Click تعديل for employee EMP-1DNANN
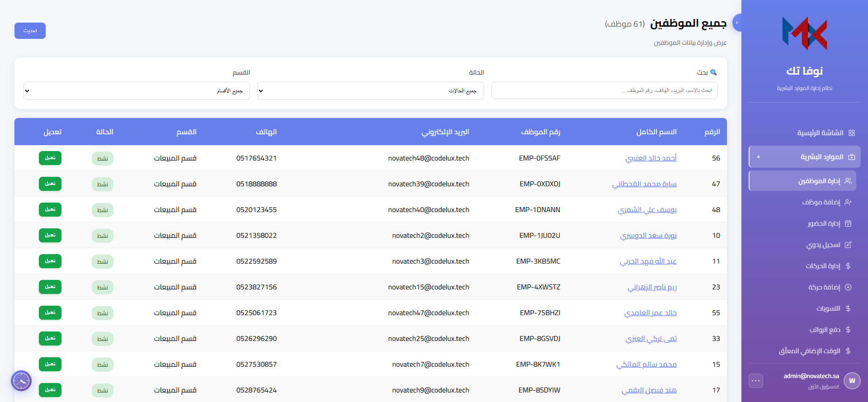The height and width of the screenshot is (402, 868). [x=50, y=209]
